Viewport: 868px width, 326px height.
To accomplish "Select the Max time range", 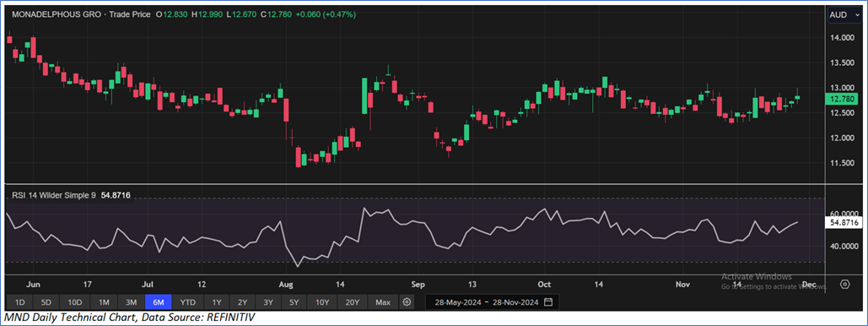I will [382, 302].
